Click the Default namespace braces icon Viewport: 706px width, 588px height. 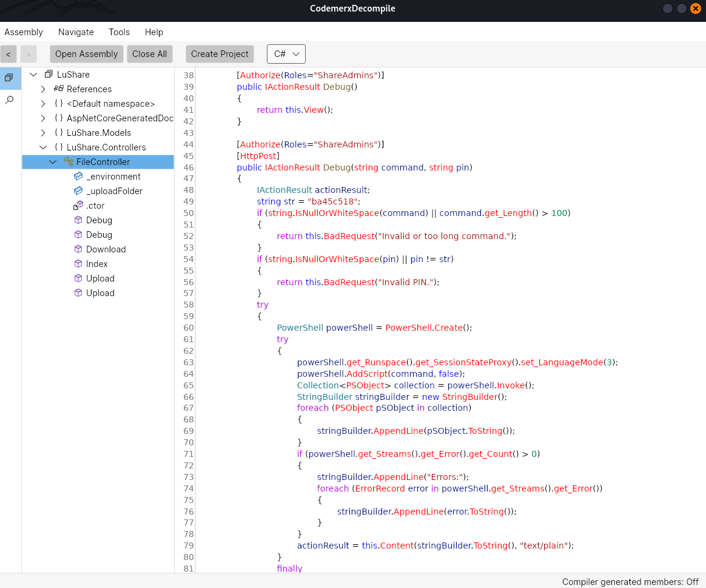click(x=59, y=104)
